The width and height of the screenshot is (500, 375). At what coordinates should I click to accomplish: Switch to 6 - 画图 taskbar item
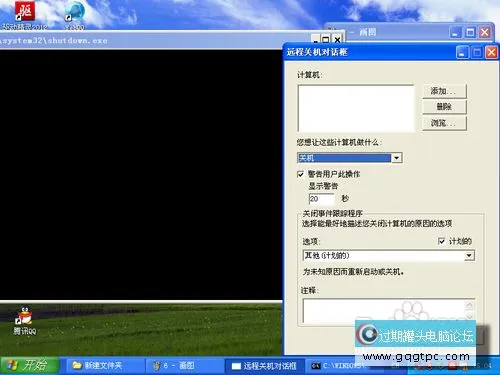click(x=184, y=366)
